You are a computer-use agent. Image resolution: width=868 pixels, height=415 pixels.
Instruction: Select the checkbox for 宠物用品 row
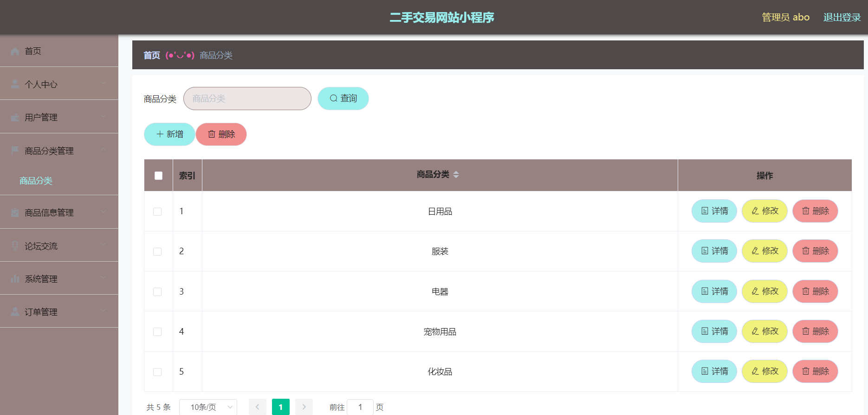pyautogui.click(x=157, y=332)
